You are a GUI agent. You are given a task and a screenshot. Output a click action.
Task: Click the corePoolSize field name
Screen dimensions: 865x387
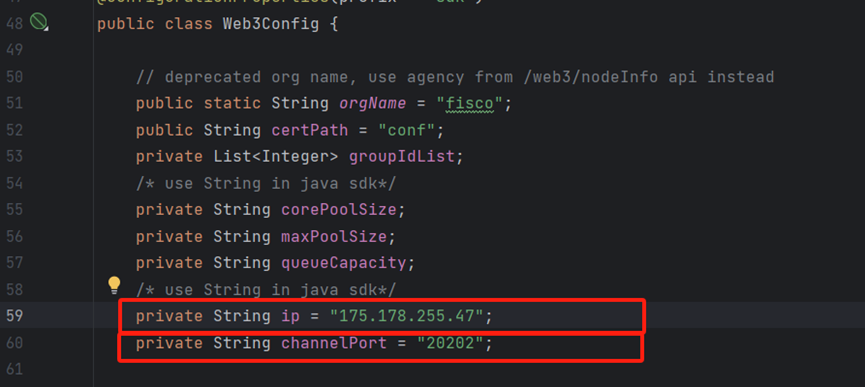tap(339, 209)
